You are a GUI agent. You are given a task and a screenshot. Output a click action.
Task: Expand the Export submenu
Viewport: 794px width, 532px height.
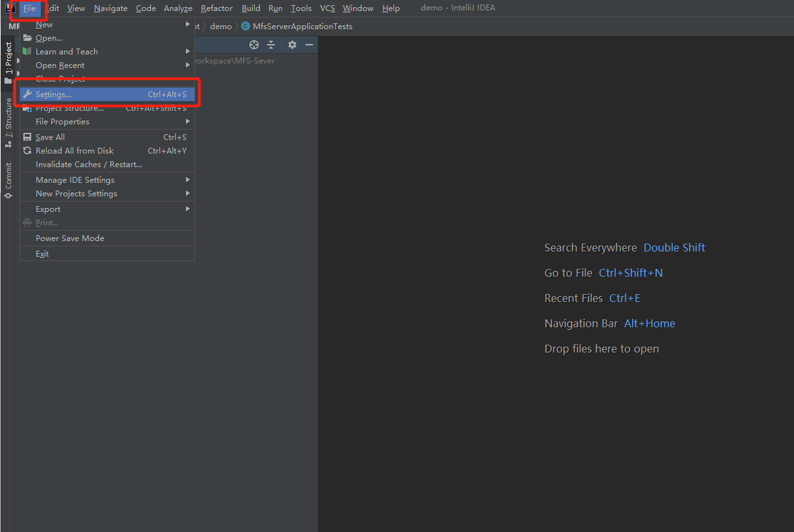[48, 209]
